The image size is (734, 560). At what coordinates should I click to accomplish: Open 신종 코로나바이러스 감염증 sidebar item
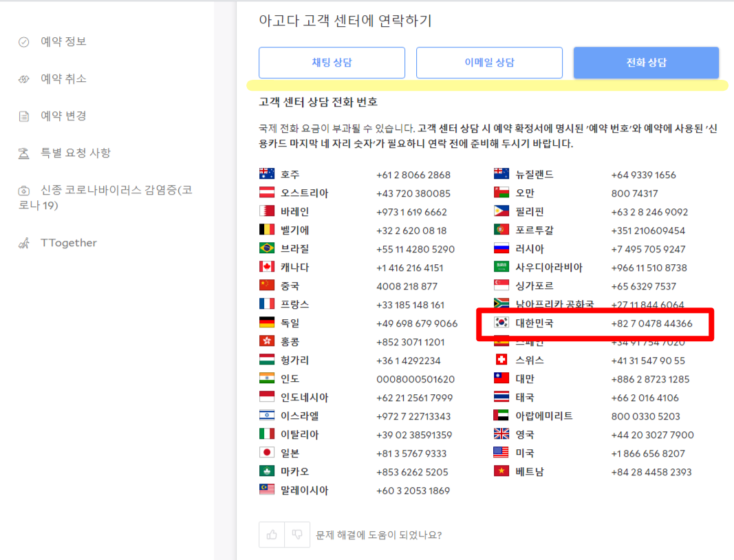(x=106, y=197)
